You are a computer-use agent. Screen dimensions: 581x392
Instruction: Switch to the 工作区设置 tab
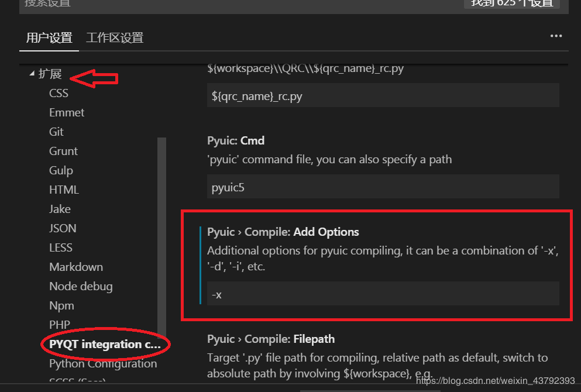(x=115, y=38)
